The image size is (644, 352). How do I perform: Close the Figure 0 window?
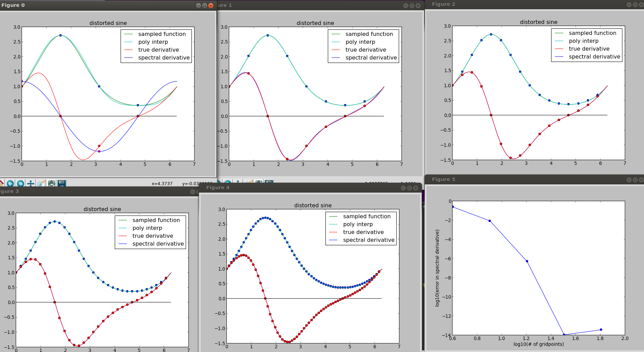click(211, 5)
